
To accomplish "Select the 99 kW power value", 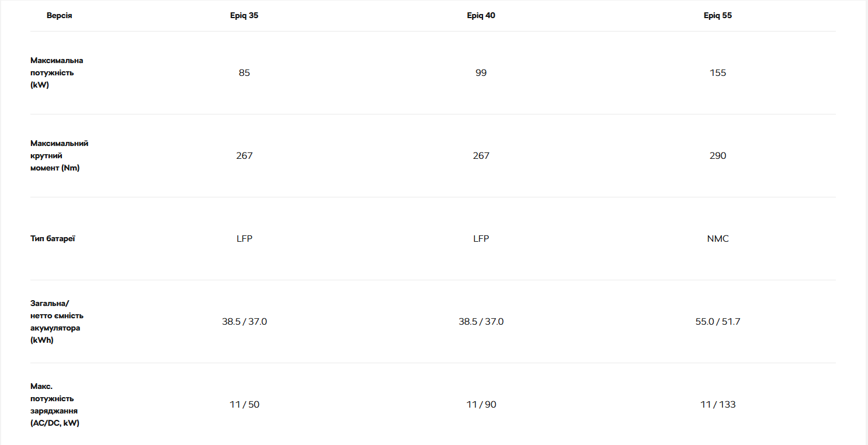I will pos(481,73).
